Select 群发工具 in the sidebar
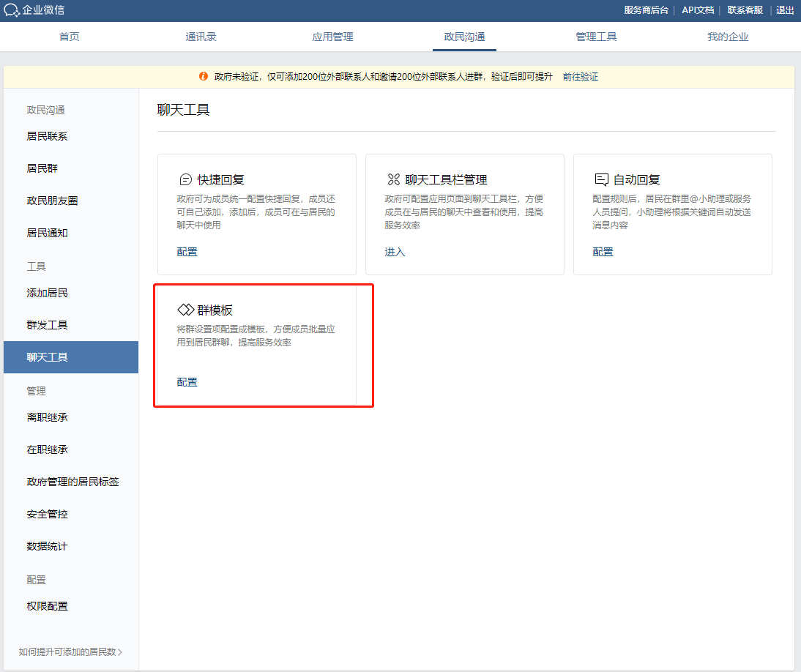 [x=45, y=324]
